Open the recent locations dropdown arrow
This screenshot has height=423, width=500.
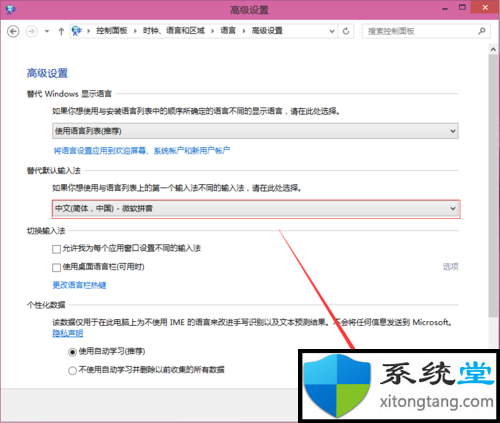coord(47,31)
